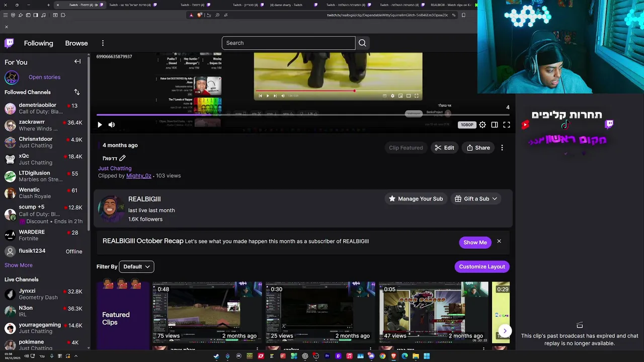644x362 pixels.
Task: Click the Edit clip button
Action: tap(444, 148)
